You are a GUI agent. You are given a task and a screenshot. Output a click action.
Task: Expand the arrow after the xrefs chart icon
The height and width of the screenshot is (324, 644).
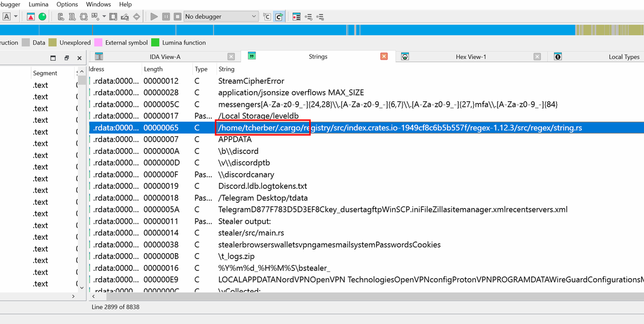[x=104, y=17]
